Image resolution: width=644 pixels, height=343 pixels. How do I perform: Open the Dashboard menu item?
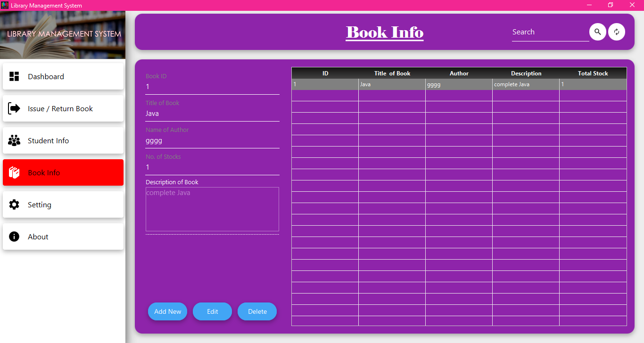[x=63, y=76]
